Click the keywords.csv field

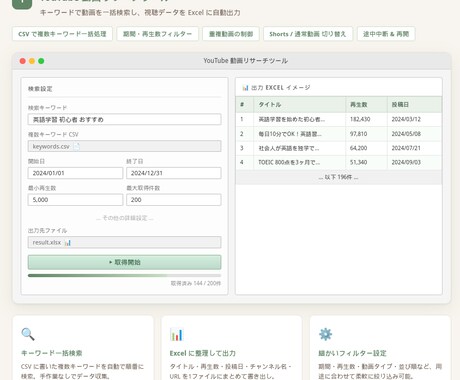124,146
